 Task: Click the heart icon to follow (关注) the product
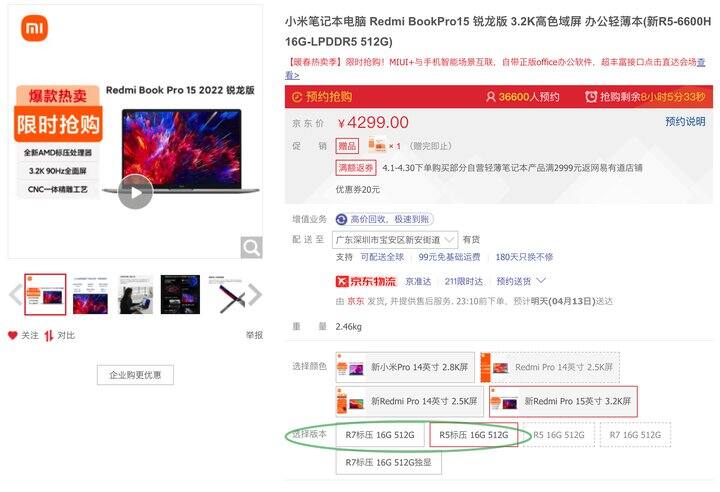12,335
